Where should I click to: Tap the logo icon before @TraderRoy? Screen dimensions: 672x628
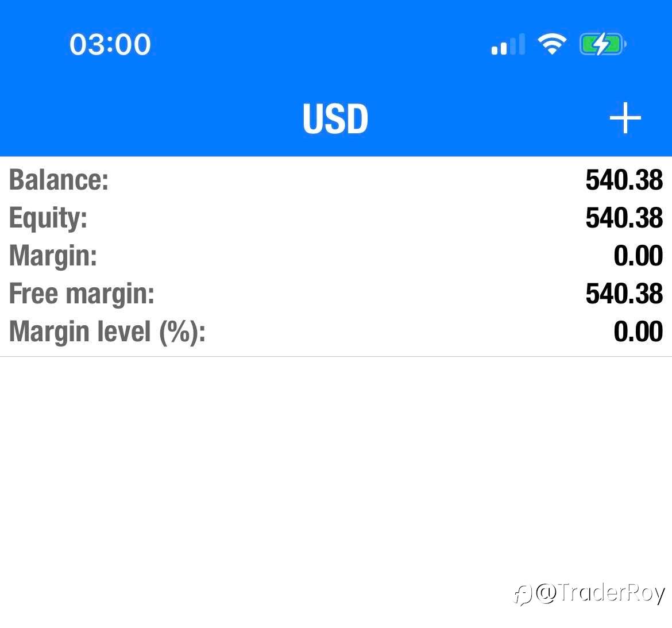(523, 595)
